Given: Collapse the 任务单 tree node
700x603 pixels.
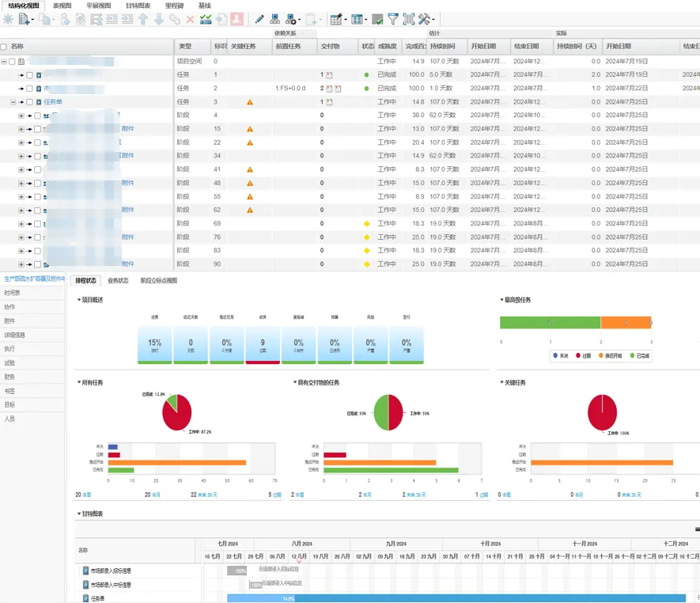Looking at the screenshot, I should coord(13,102).
